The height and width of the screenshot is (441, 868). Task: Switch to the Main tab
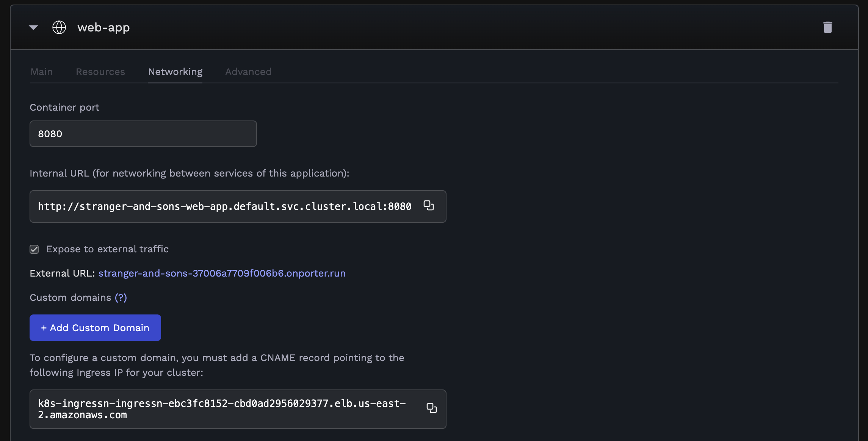coord(41,72)
